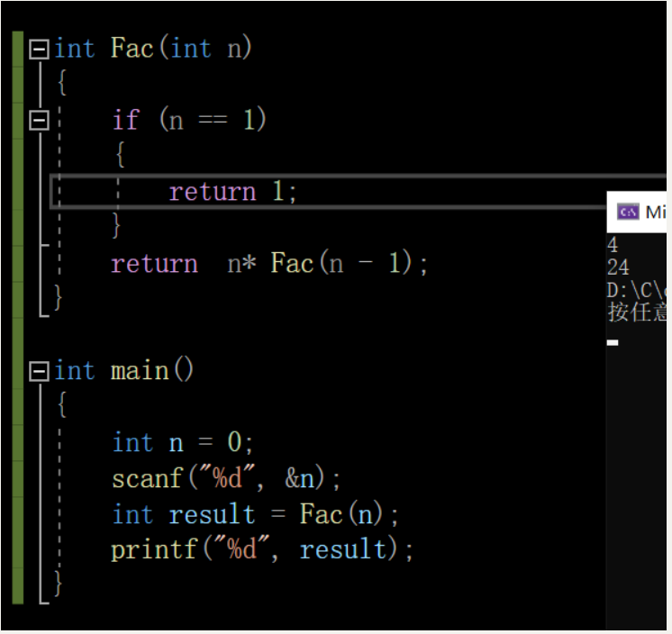Click the 'int n = 0;' declaration line

coord(183,442)
